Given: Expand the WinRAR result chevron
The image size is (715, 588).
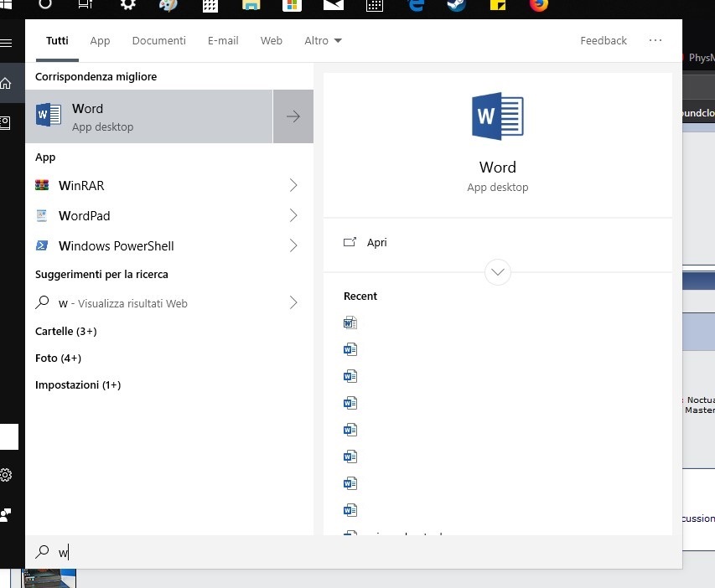Looking at the screenshot, I should [x=293, y=185].
